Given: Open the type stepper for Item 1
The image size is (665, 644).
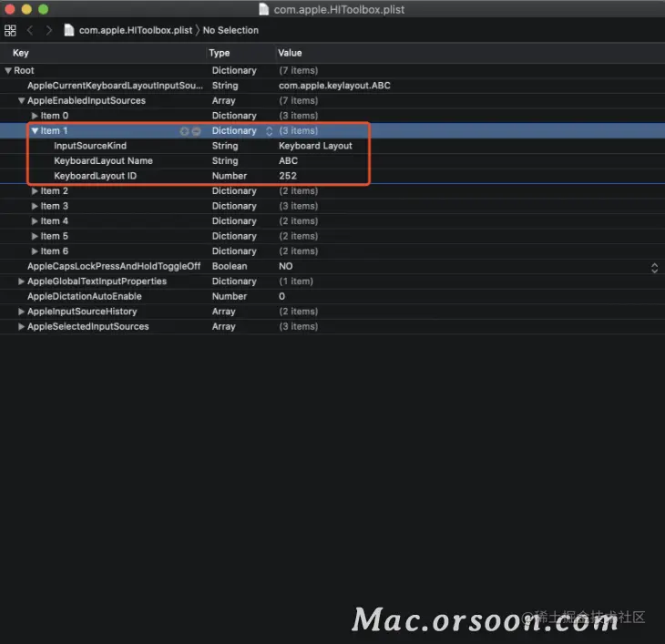Looking at the screenshot, I should pos(269,131).
